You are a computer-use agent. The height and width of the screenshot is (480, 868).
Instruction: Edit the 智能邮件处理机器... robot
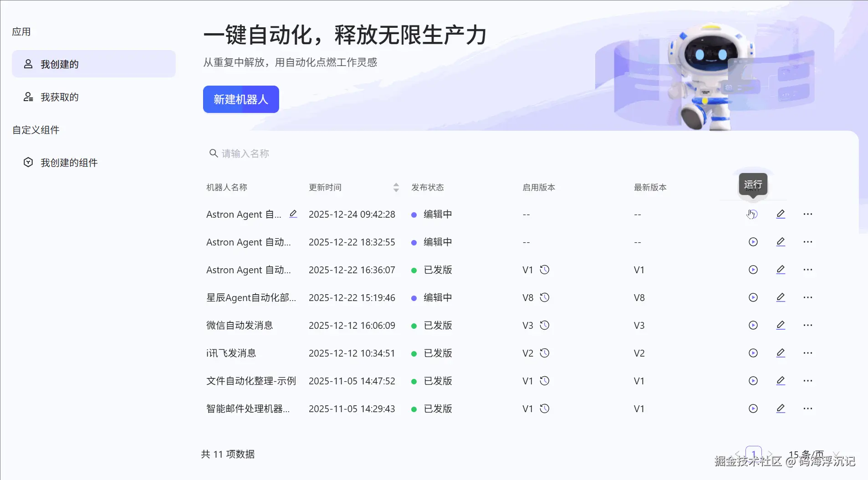tap(781, 409)
